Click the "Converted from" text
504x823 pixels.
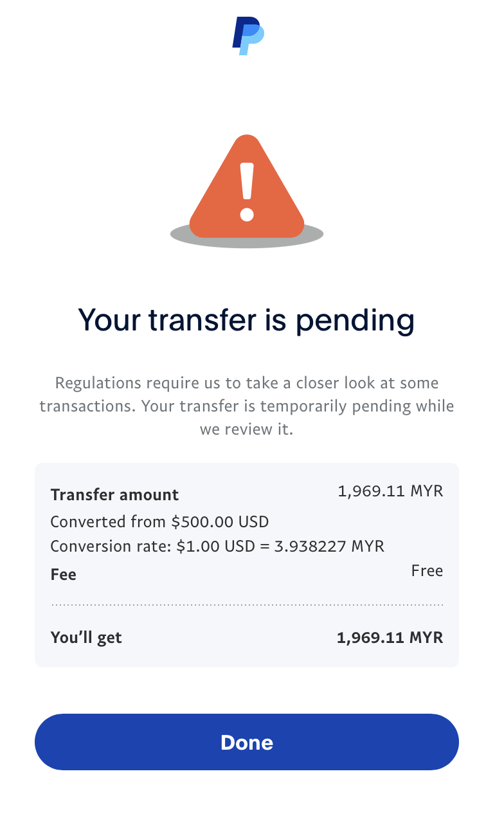[108, 521]
